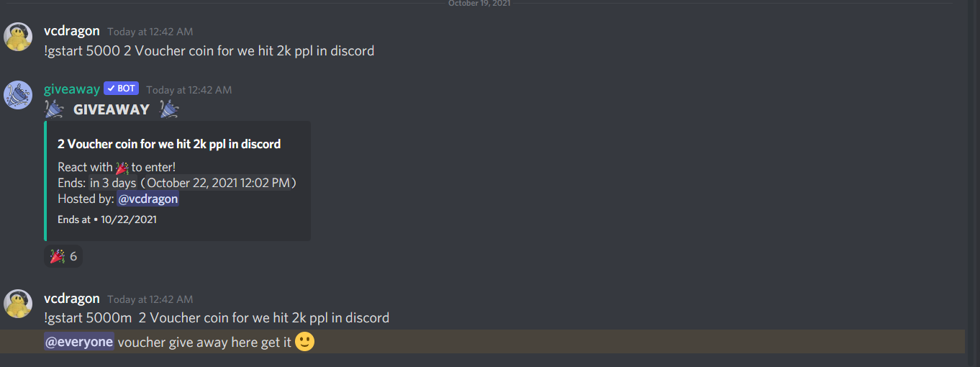This screenshot has height=367, width=980.
Task: Click party popper emoji left of GIVEAWAY
Action: pyautogui.click(x=54, y=109)
